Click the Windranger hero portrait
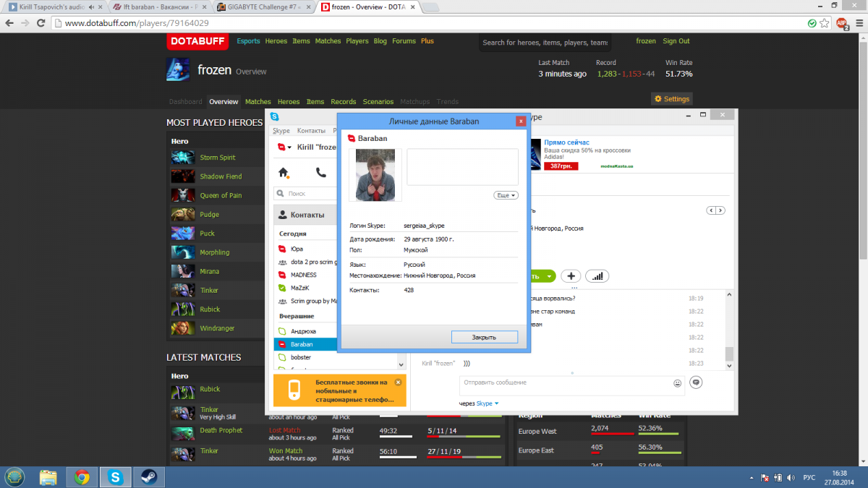Image resolution: width=868 pixels, height=488 pixels. click(183, 328)
